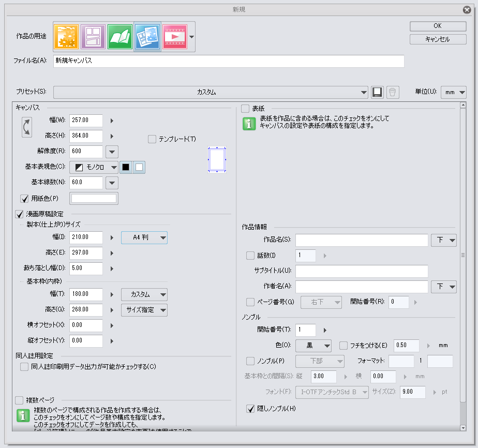Click the ファイル名 input field

[229, 61]
